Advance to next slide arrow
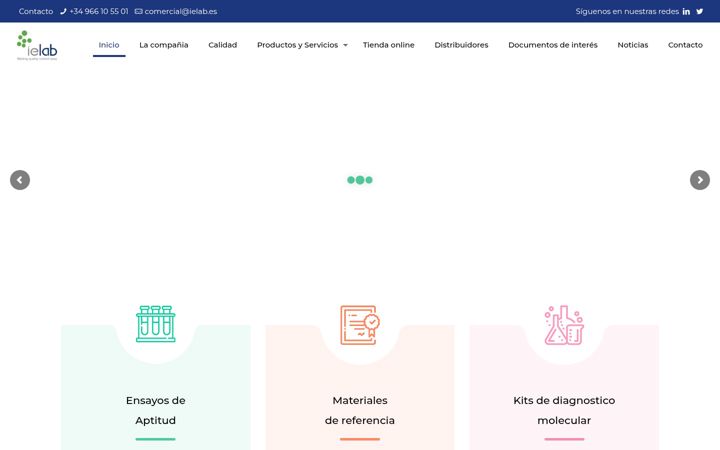Screen dimensions: 720x450 coord(700,180)
